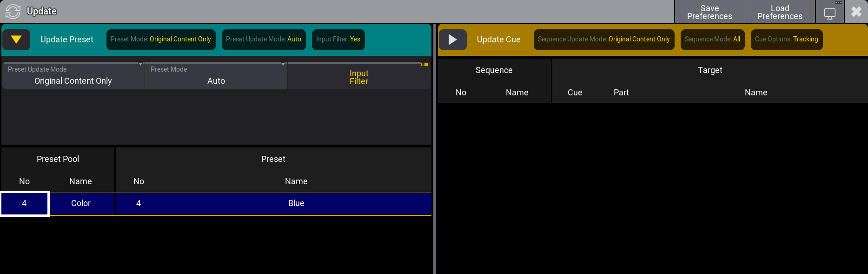Click the Target column header
This screenshot has width=868, height=274.
coord(709,70)
